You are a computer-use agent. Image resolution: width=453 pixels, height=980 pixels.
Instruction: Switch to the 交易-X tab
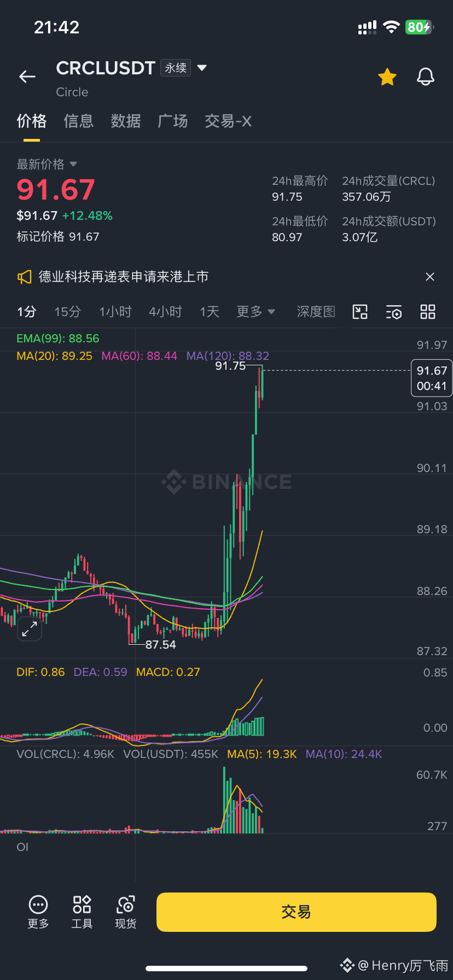[x=228, y=121]
